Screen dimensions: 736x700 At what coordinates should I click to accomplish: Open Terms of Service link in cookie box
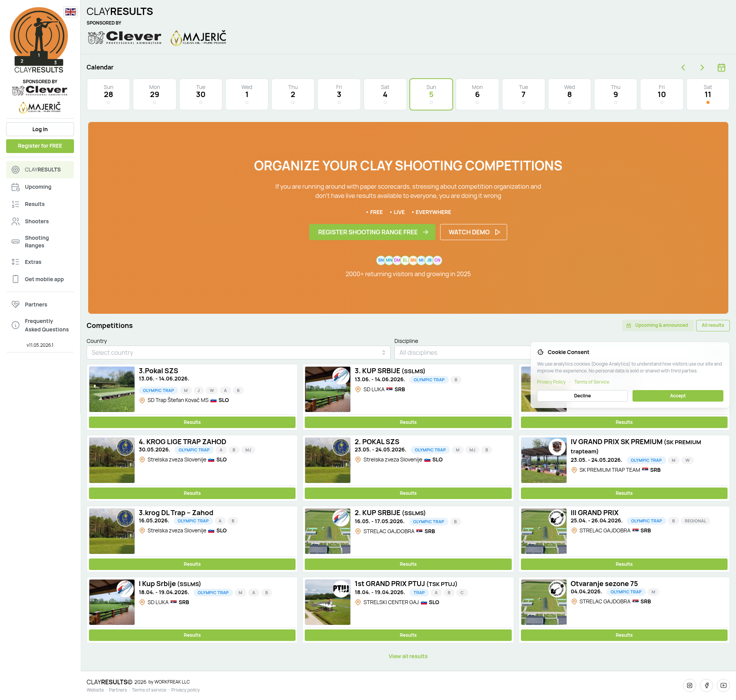591,382
